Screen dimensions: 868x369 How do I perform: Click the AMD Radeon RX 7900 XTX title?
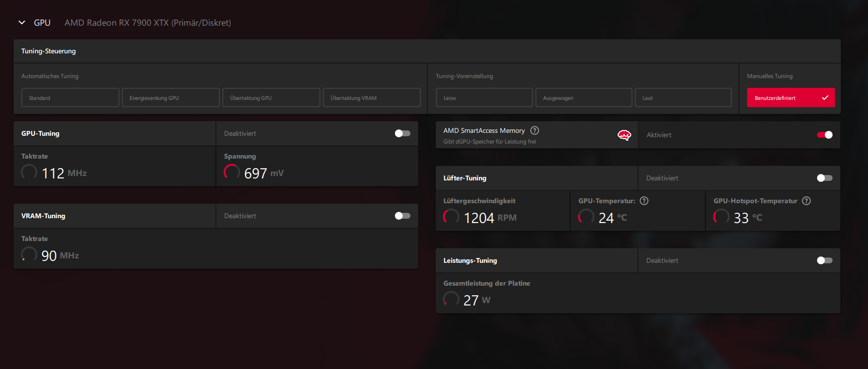coord(147,23)
